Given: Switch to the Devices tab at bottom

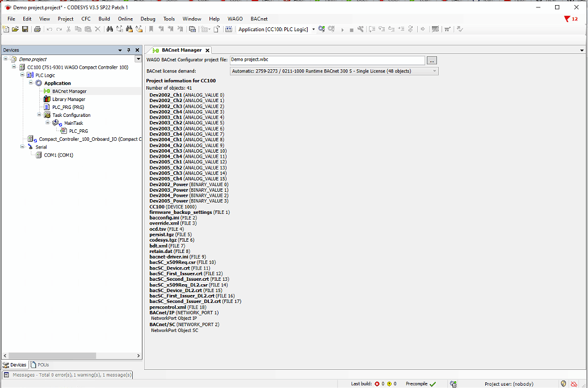Looking at the screenshot, I should [15, 365].
